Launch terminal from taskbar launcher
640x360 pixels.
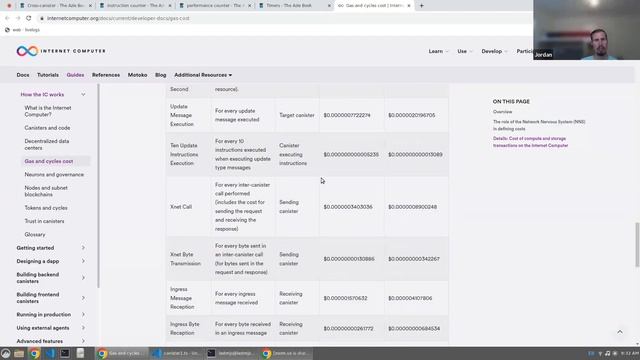[65, 353]
